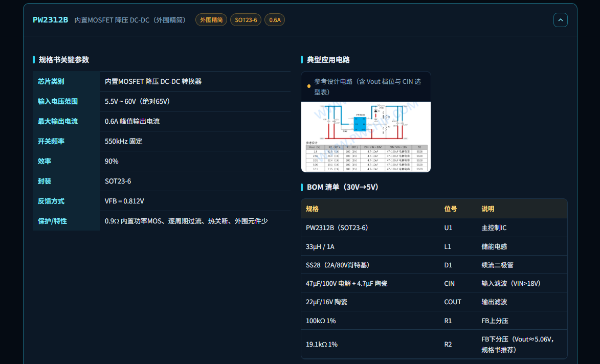Click the 芯片类别 parameter label
The width and height of the screenshot is (600, 364).
[x=51, y=81]
